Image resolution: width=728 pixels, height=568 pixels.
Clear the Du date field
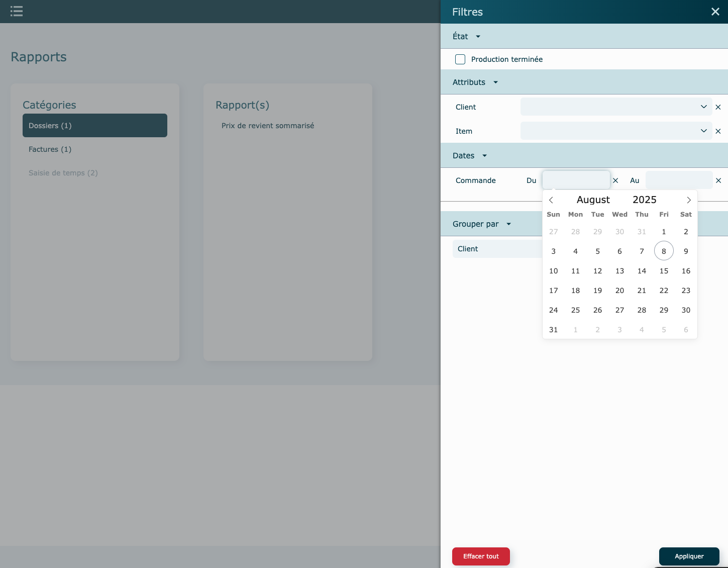(615, 180)
